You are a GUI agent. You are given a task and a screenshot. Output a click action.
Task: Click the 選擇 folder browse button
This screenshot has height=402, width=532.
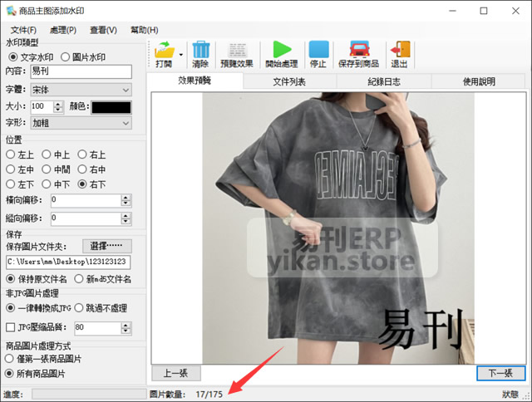pyautogui.click(x=106, y=246)
